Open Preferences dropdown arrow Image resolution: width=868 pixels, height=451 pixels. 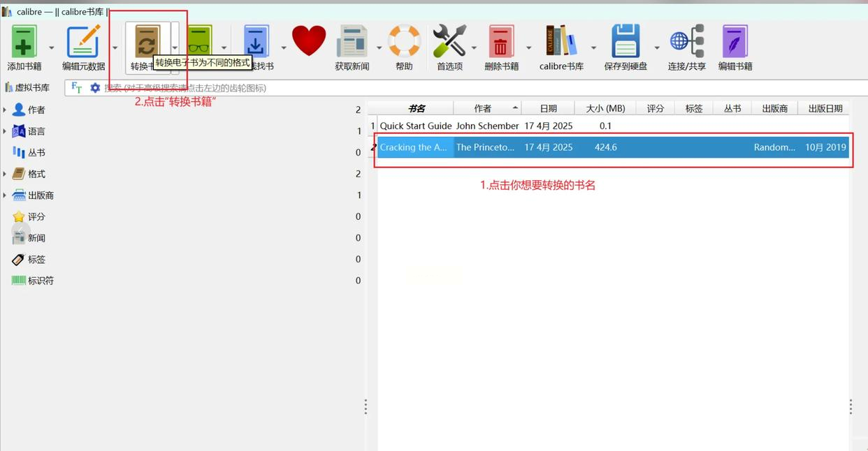pyautogui.click(x=474, y=48)
